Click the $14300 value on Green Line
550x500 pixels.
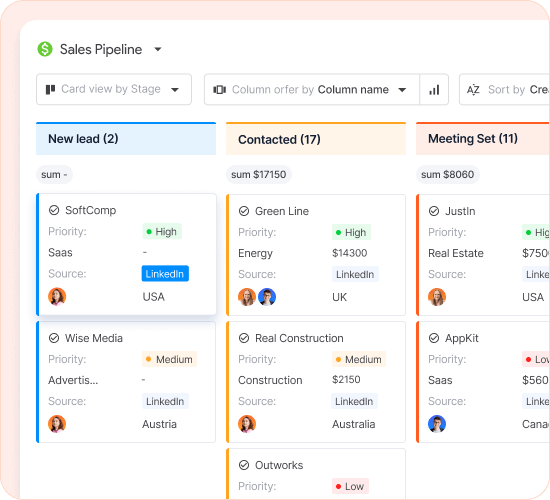coord(350,253)
